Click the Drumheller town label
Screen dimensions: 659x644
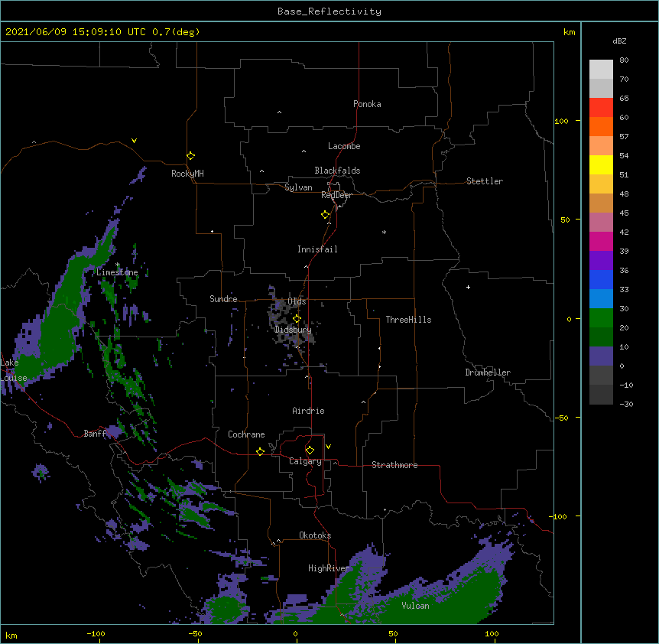488,372
